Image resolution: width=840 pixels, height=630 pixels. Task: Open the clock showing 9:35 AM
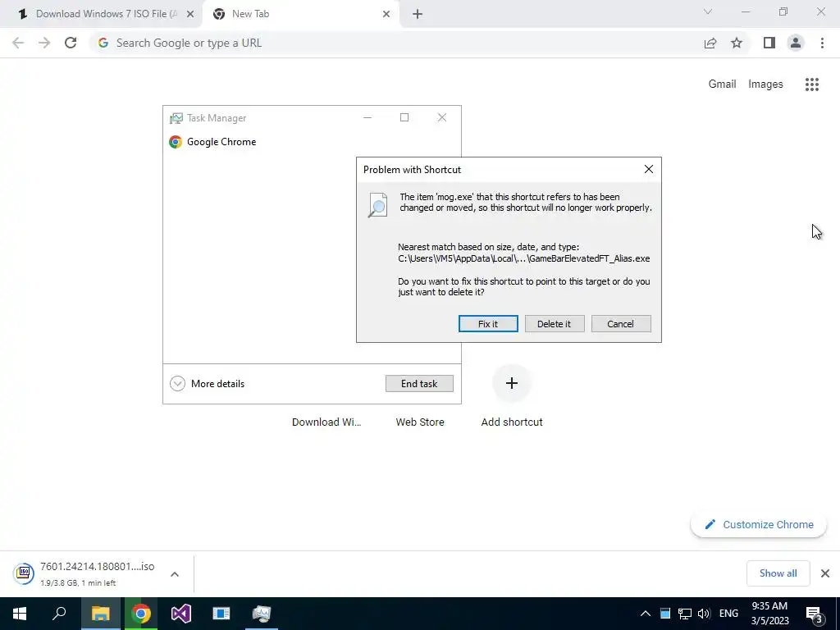pos(769,614)
